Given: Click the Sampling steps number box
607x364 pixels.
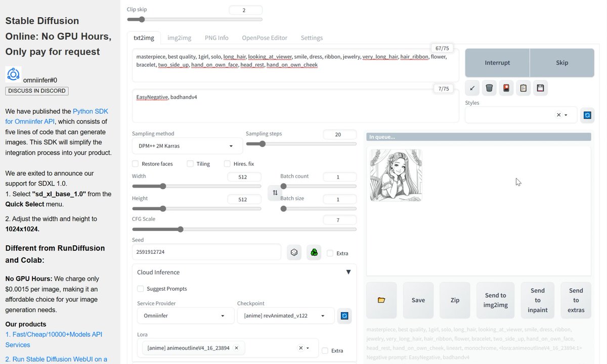Looking at the screenshot, I should pos(339,134).
